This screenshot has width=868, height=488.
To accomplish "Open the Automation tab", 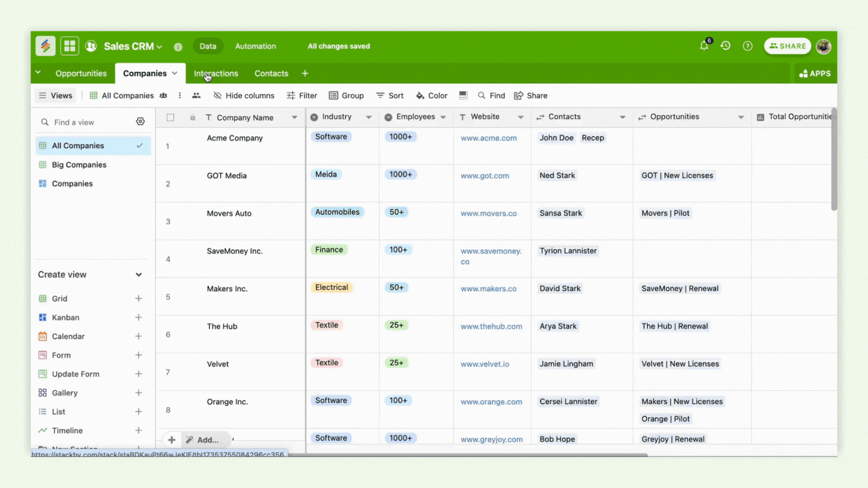I will coord(255,46).
